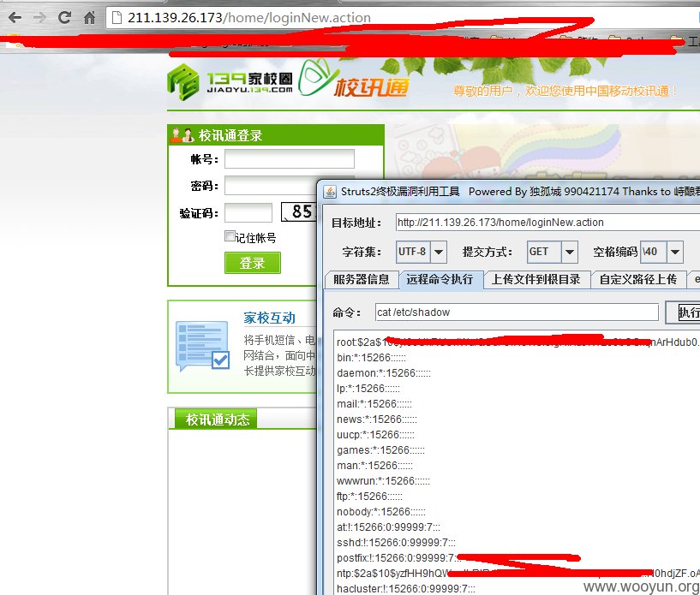Select the daemon:*:15266 output line

point(384,373)
